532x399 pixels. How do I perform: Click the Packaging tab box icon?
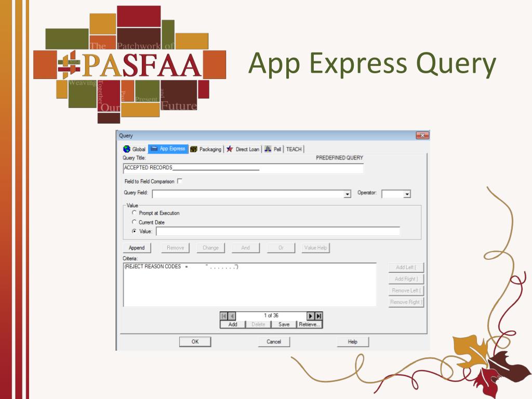[194, 149]
